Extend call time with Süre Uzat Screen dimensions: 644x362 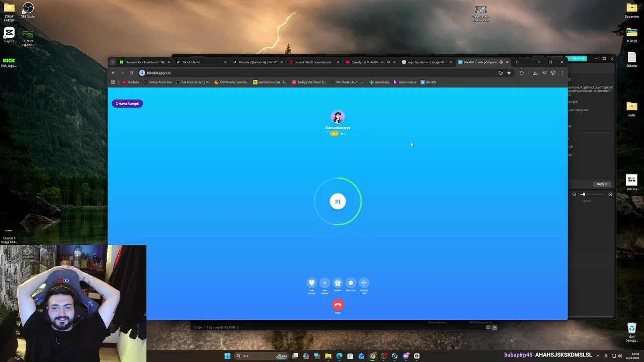(351, 283)
